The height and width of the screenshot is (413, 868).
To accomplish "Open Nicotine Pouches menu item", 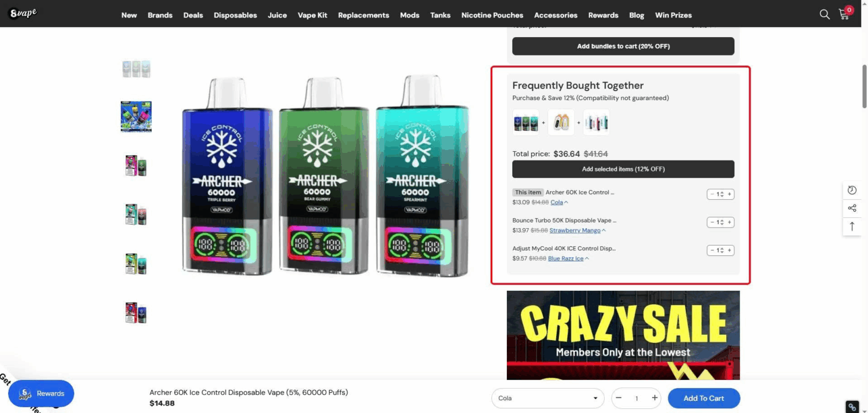I will point(492,15).
